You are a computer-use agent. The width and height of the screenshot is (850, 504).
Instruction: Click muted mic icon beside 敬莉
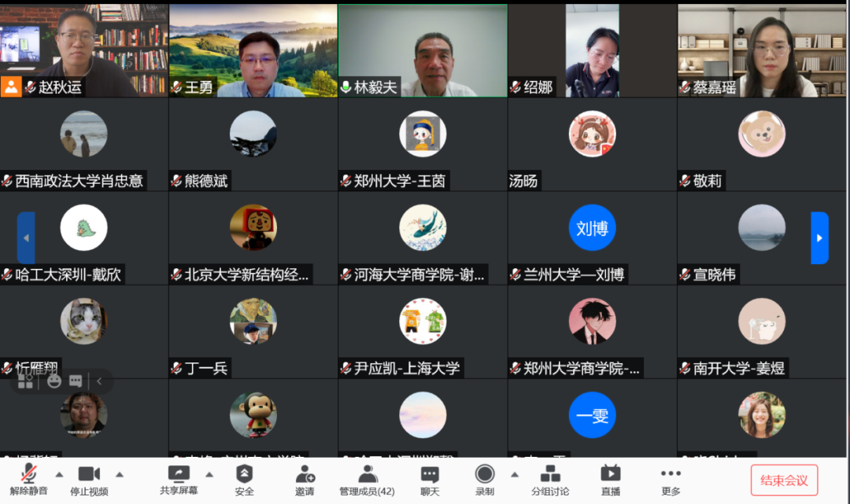[x=686, y=181]
